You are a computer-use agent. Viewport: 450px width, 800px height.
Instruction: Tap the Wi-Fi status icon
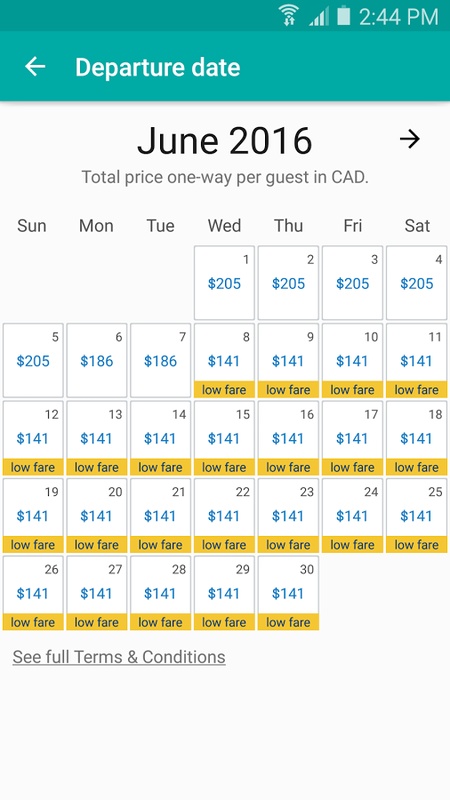[x=289, y=15]
